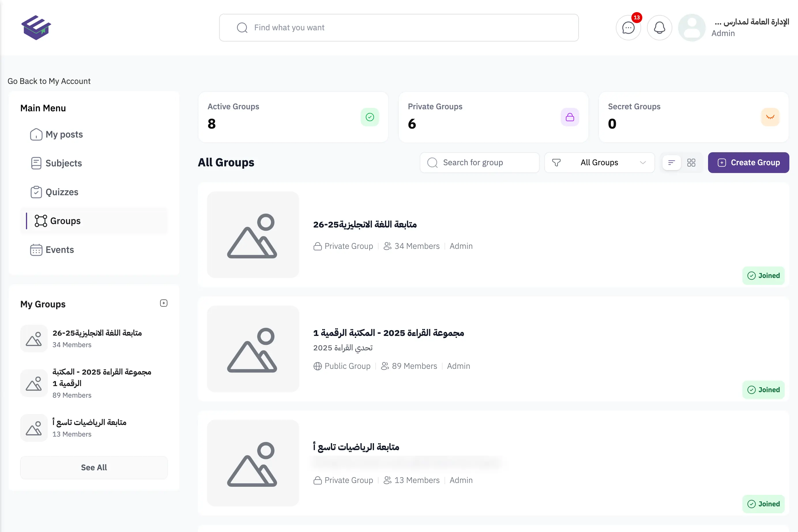The height and width of the screenshot is (532, 798).
Task: Click the Active Groups count 8
Action: click(x=212, y=124)
